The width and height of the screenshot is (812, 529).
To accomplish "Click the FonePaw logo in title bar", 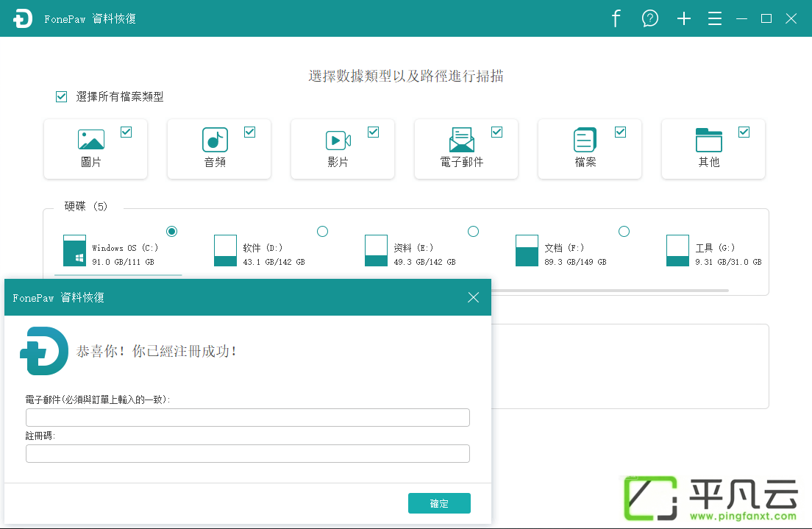I will pos(23,18).
